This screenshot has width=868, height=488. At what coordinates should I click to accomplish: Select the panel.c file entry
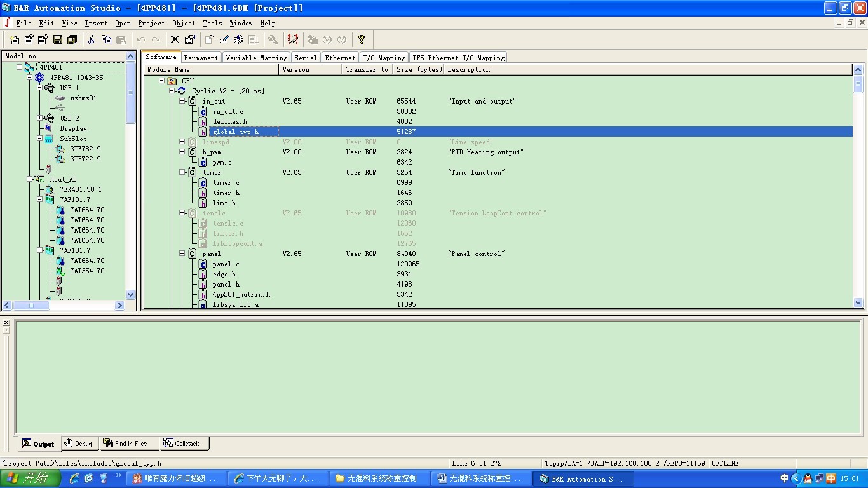pyautogui.click(x=226, y=264)
